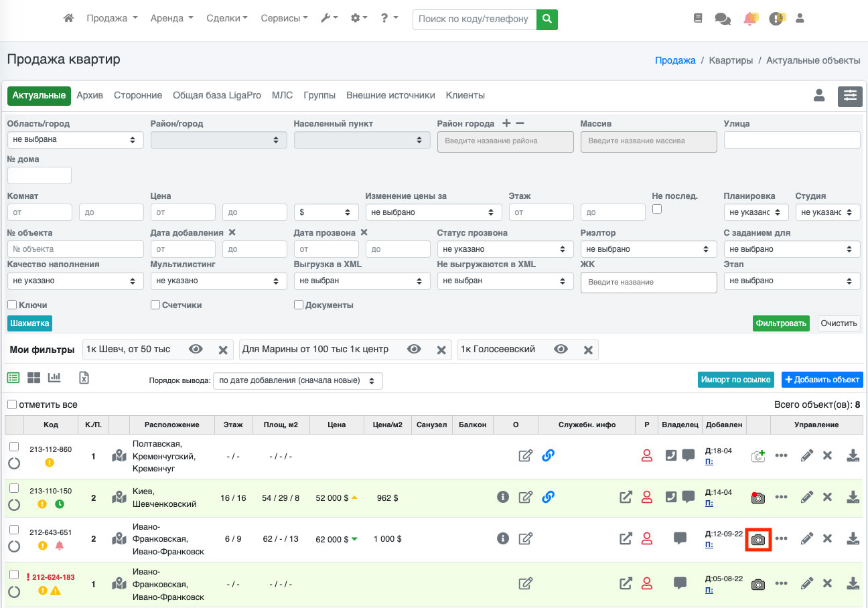Click the home icon in top navigation
This screenshot has height=608, width=868.
(68, 19)
